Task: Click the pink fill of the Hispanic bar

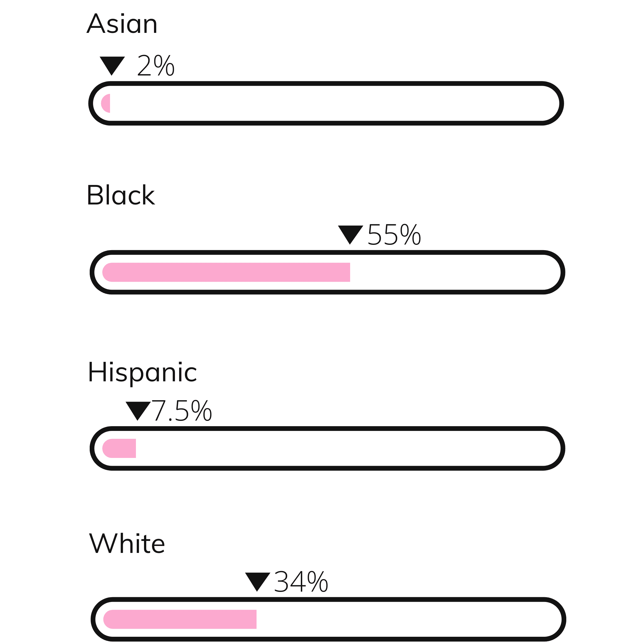Action: 119,448
